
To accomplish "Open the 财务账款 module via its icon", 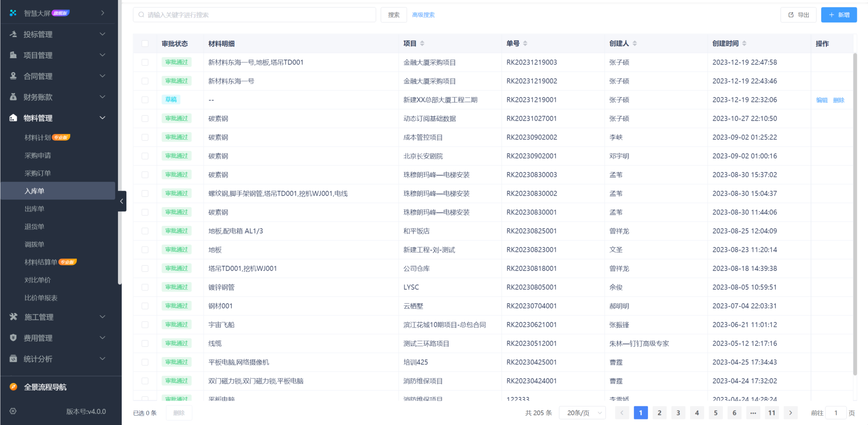I will [13, 97].
